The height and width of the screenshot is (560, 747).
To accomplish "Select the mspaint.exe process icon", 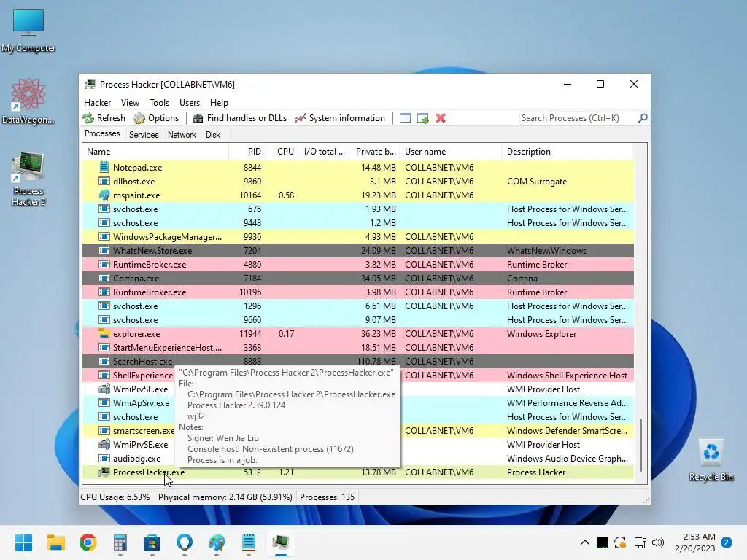I will click(x=104, y=195).
